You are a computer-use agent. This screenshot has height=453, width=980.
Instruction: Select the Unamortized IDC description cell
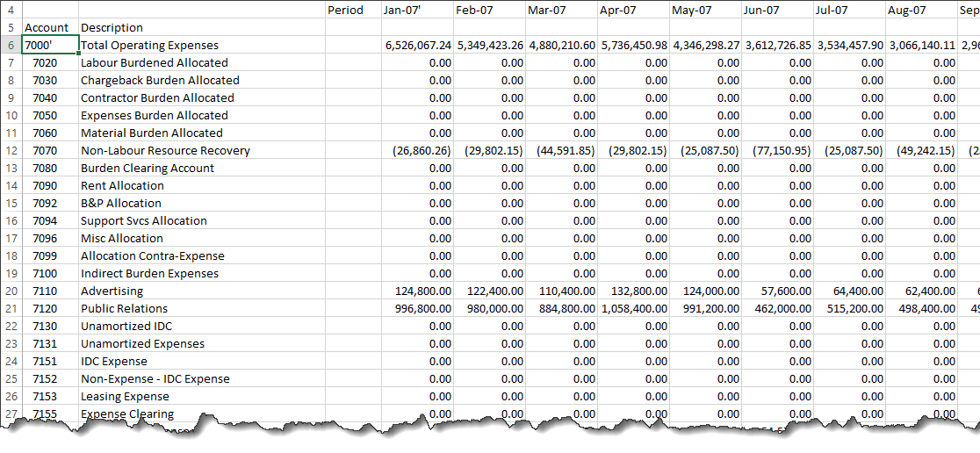pos(126,326)
